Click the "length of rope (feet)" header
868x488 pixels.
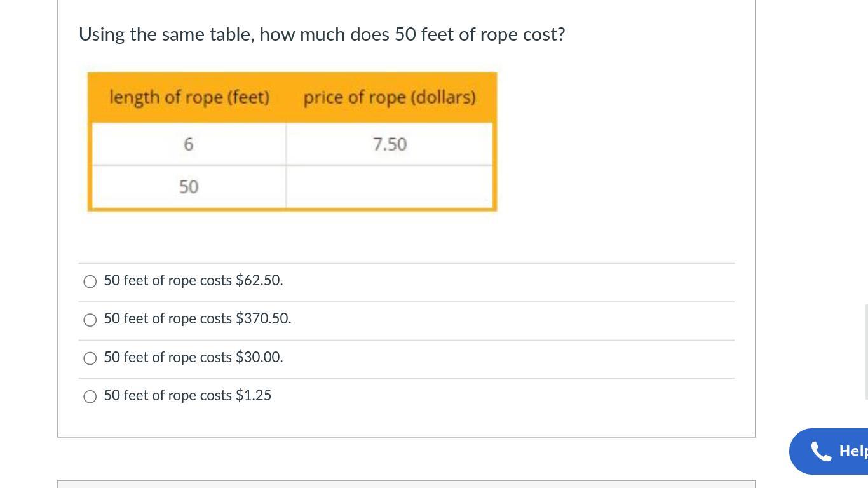(x=189, y=97)
